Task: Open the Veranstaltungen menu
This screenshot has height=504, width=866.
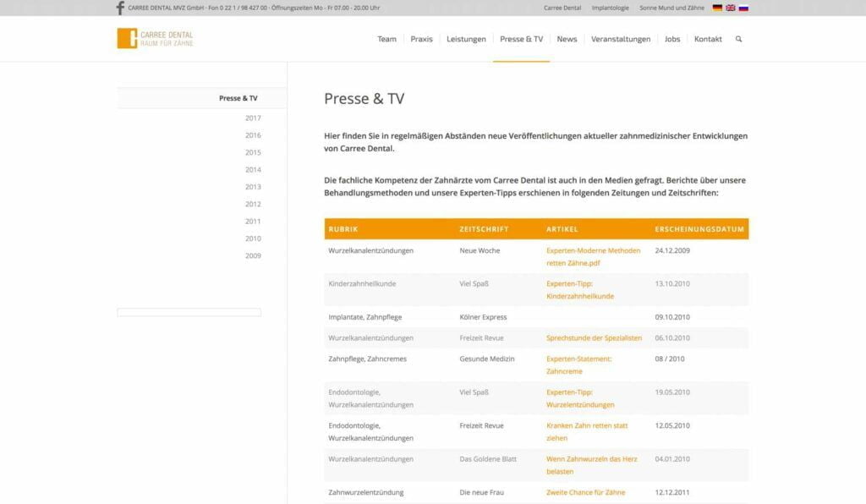Action: [621, 39]
